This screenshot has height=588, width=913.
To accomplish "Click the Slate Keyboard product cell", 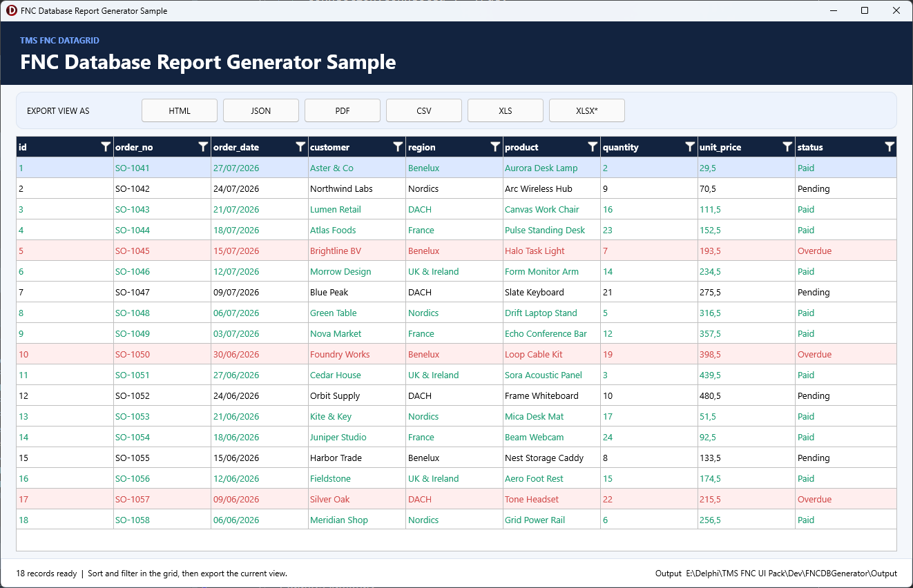I will tap(552, 292).
